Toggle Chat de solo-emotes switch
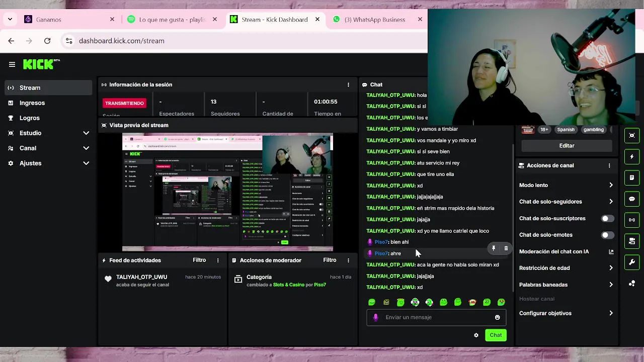 (x=607, y=235)
